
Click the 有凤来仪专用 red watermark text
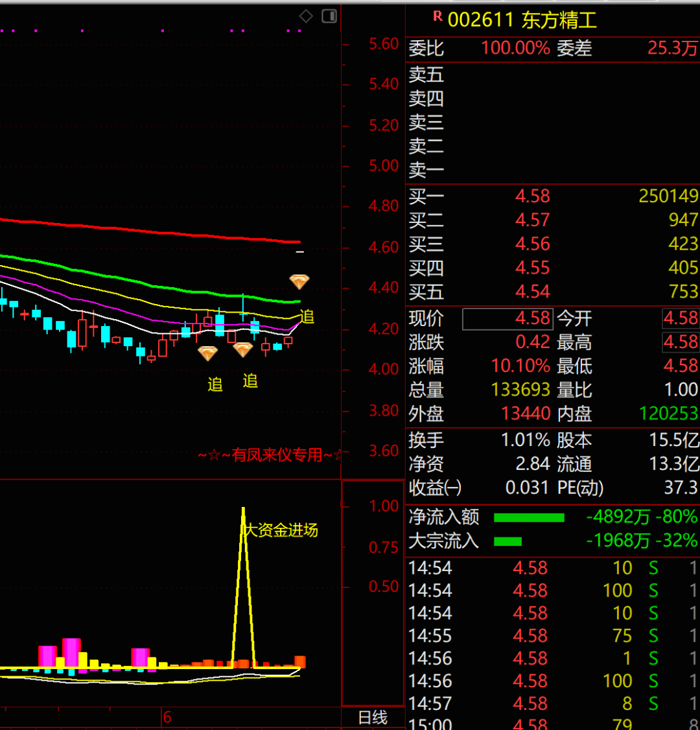[x=270, y=455]
